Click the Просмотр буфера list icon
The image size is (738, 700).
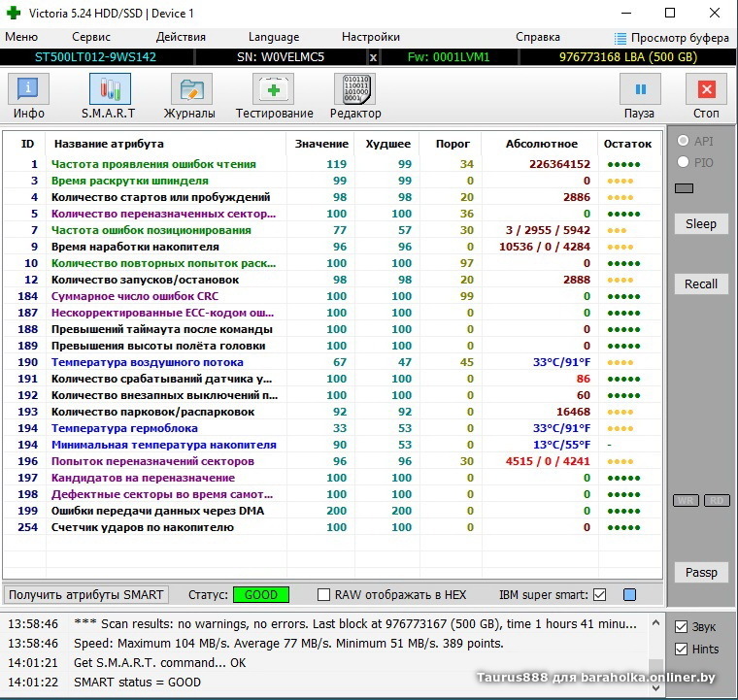(621, 38)
